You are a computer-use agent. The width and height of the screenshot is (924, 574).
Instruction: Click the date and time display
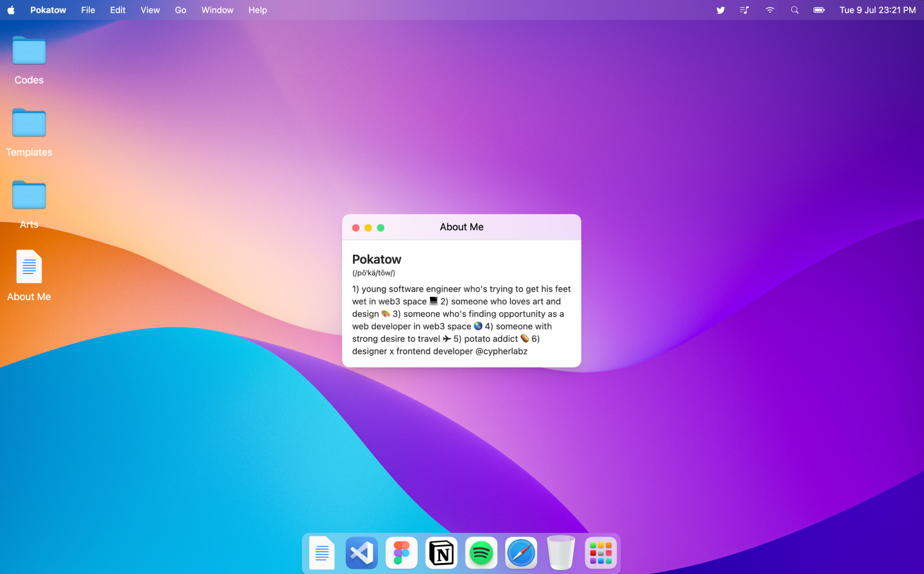click(877, 10)
